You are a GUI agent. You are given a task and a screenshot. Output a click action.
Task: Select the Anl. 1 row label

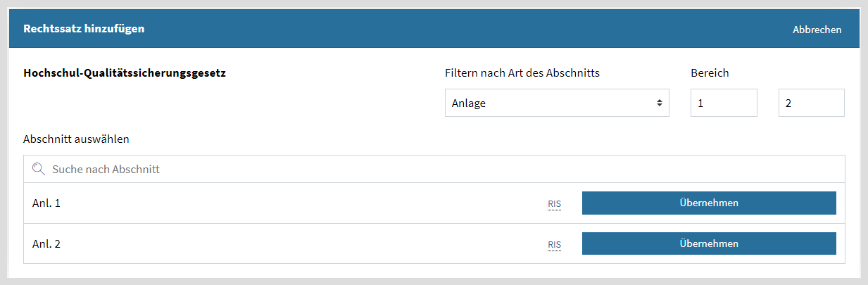pyautogui.click(x=46, y=203)
